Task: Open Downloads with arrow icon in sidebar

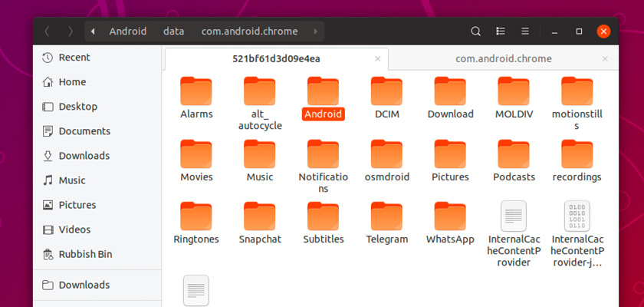Action: [97, 156]
